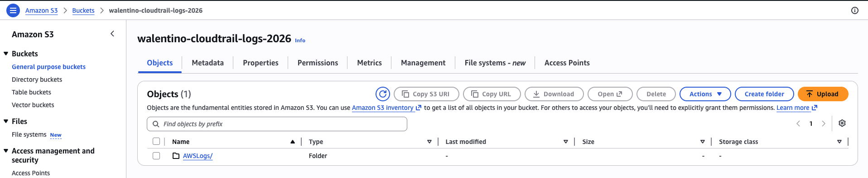The image size is (868, 178).
Task: Open Amazon S3 breadcrumb link
Action: click(41, 10)
